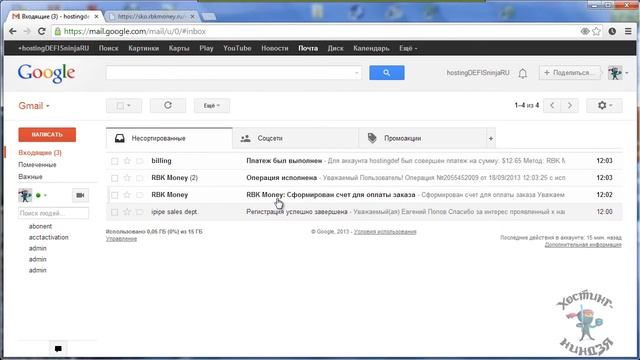Image resolution: width=640 pixels, height=360 pixels.
Task: Select chat contact abonent
Action: [40, 226]
